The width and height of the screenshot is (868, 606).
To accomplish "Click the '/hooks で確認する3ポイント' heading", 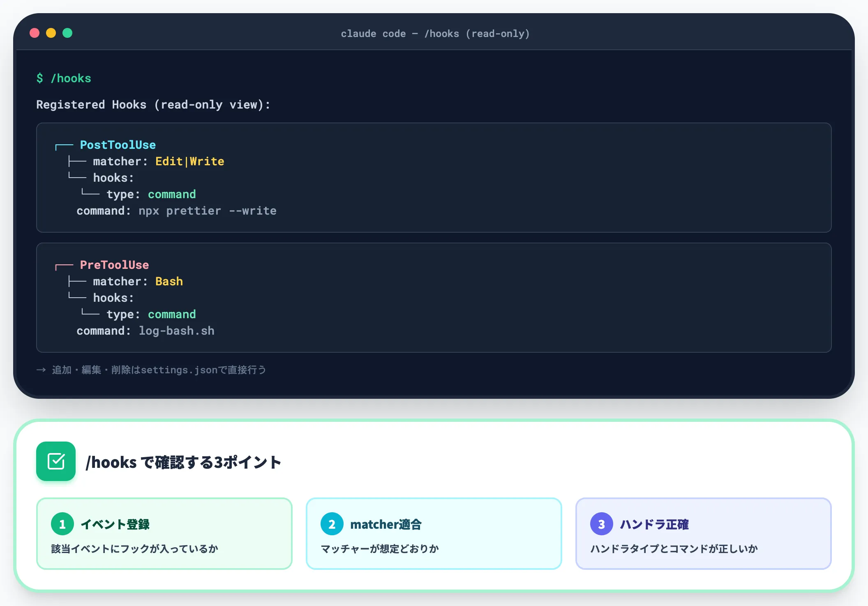I will coord(183,462).
